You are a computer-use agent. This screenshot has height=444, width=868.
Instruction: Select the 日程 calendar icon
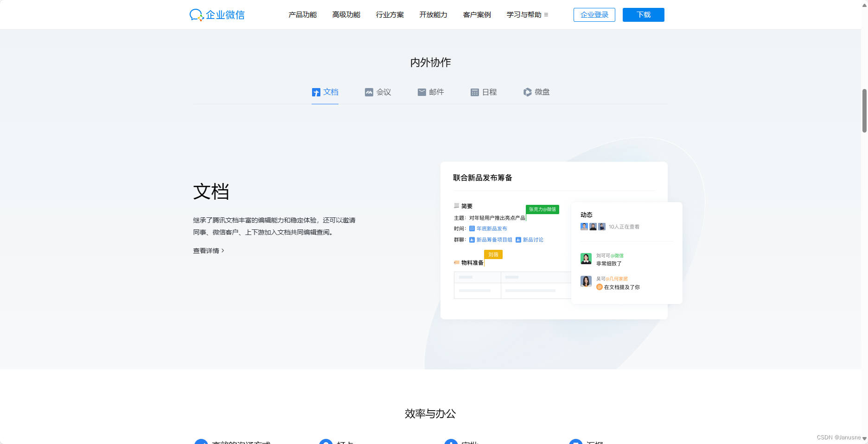475,92
